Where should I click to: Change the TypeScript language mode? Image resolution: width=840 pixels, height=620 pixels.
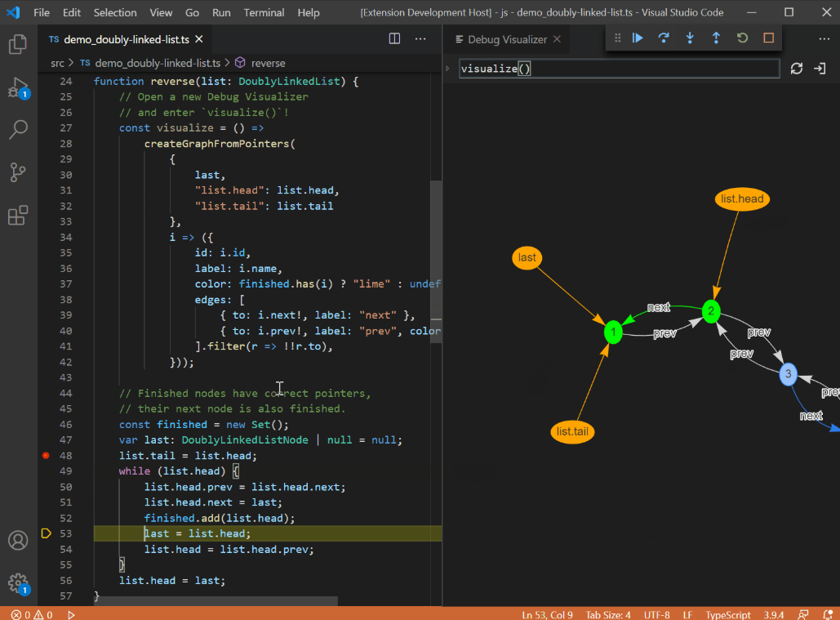pyautogui.click(x=727, y=614)
